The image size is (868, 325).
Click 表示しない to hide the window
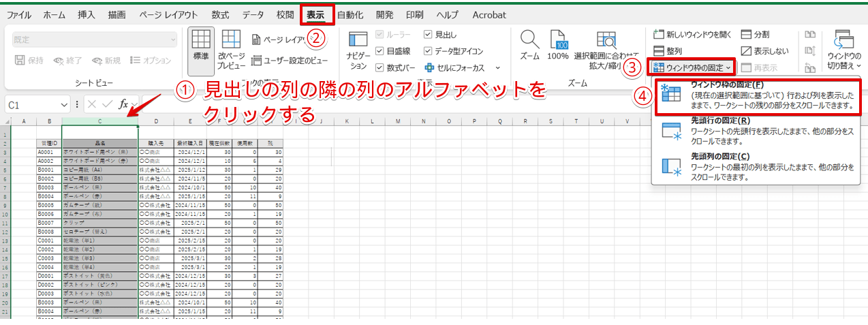[764, 51]
